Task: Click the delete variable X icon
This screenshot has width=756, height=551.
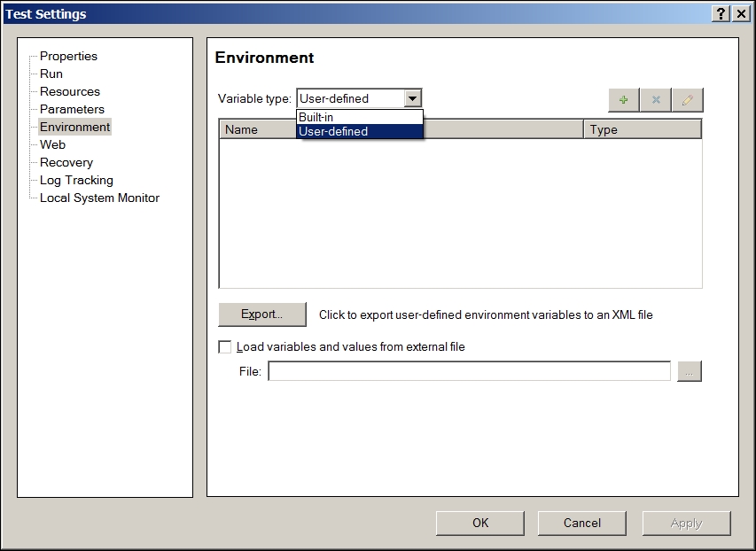Action: [x=656, y=100]
